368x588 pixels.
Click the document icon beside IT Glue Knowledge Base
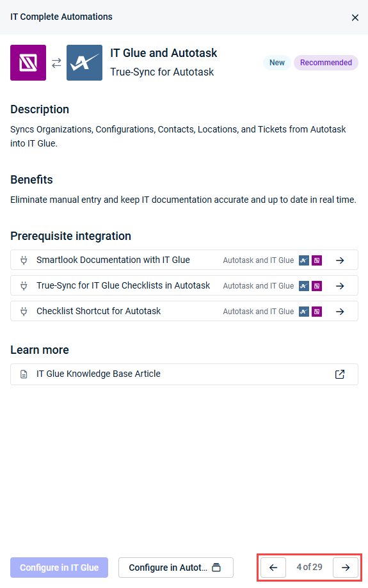pos(24,374)
